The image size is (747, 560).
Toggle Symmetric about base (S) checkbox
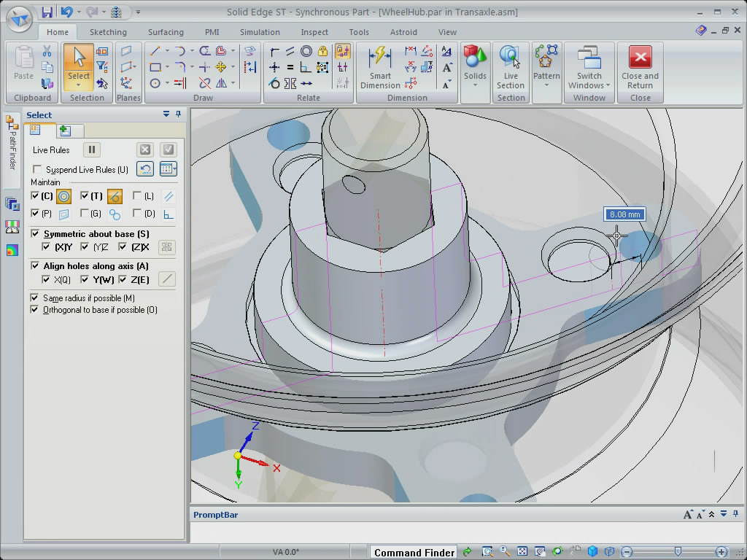tap(35, 234)
